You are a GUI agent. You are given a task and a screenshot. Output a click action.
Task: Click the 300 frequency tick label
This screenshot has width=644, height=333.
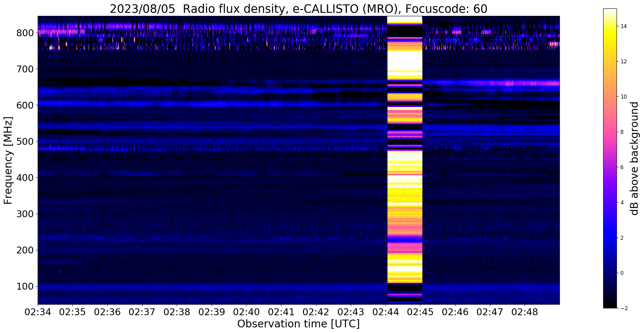[x=25, y=214]
